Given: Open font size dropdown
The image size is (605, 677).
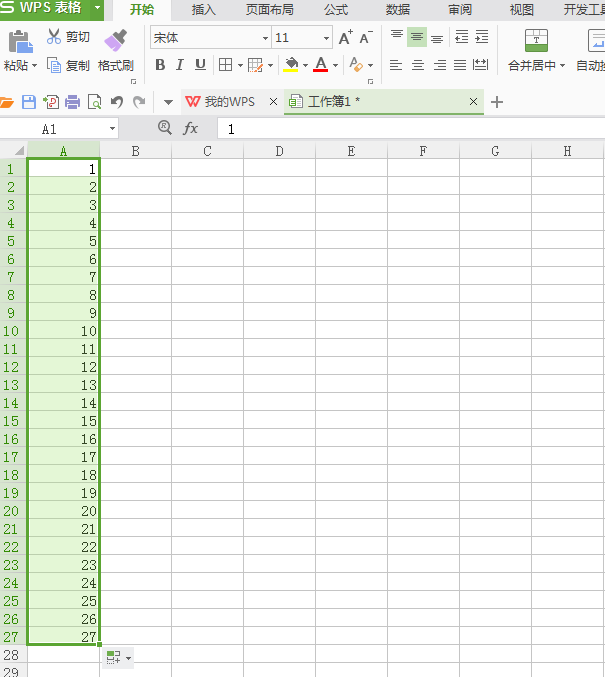Looking at the screenshot, I should [x=326, y=38].
